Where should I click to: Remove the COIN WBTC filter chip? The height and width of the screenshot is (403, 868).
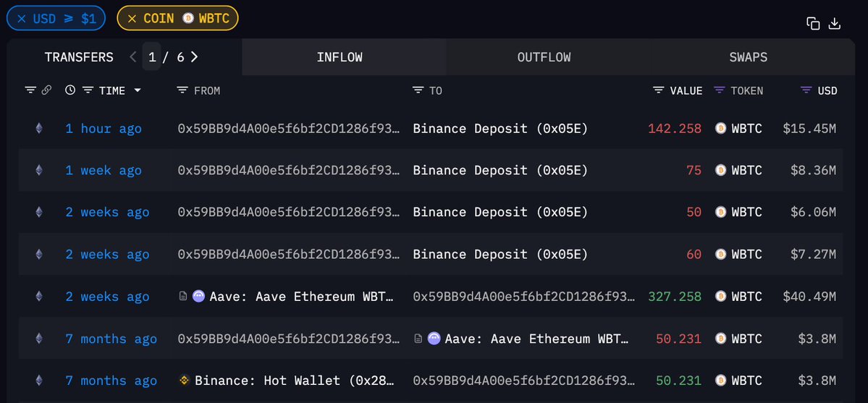coord(132,18)
